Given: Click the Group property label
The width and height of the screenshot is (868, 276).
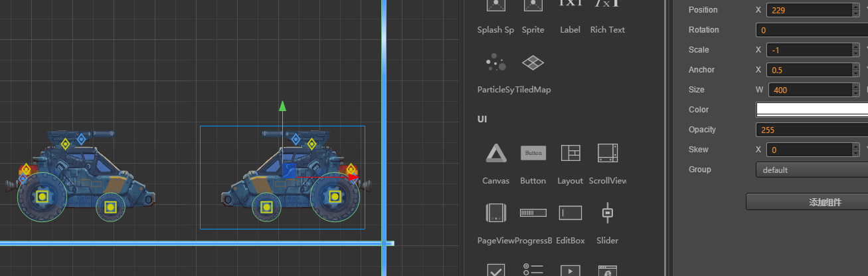Looking at the screenshot, I should 700,170.
